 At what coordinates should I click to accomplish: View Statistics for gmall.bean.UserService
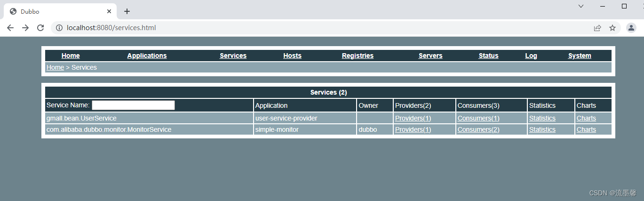pos(542,118)
